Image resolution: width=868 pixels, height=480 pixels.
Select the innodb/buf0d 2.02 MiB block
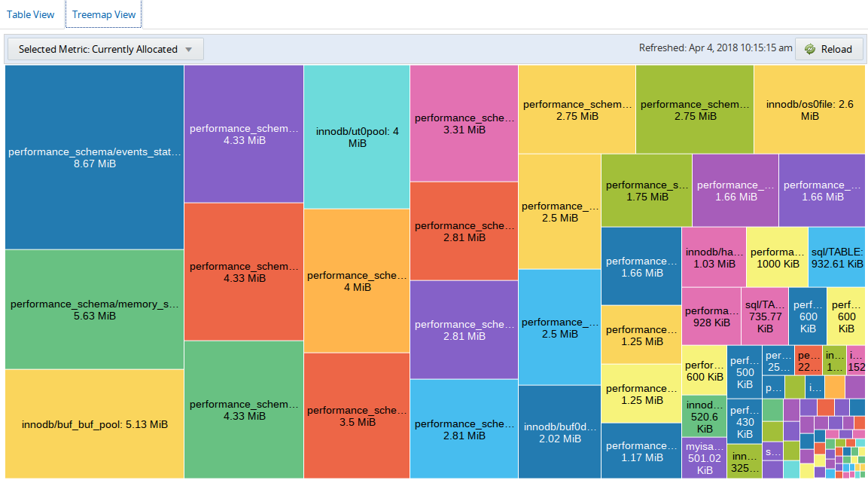click(x=559, y=433)
